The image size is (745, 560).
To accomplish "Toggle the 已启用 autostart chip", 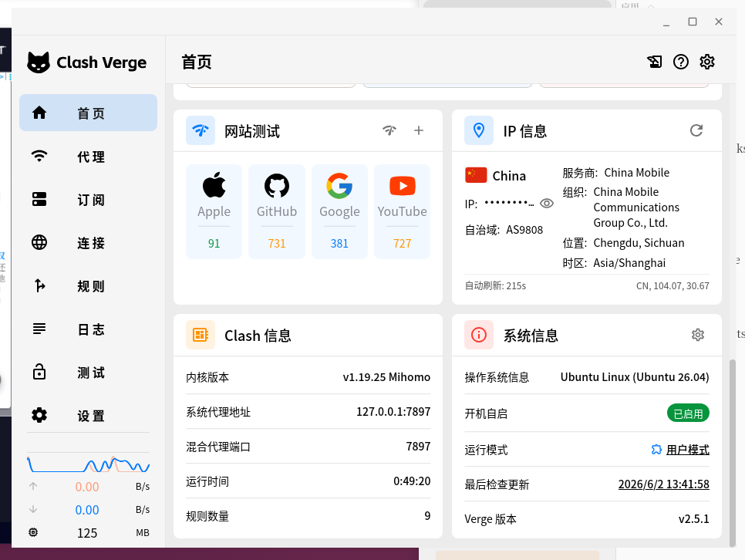I will click(688, 413).
